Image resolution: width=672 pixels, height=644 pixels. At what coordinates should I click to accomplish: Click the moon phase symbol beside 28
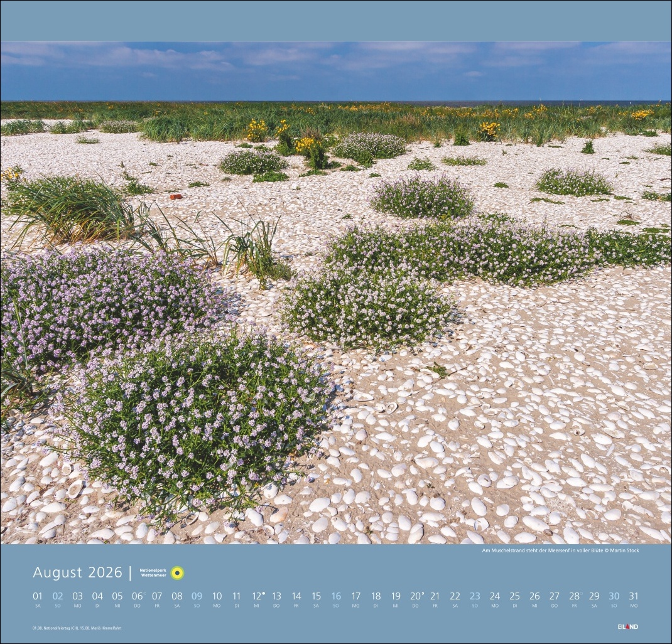pos(582,593)
